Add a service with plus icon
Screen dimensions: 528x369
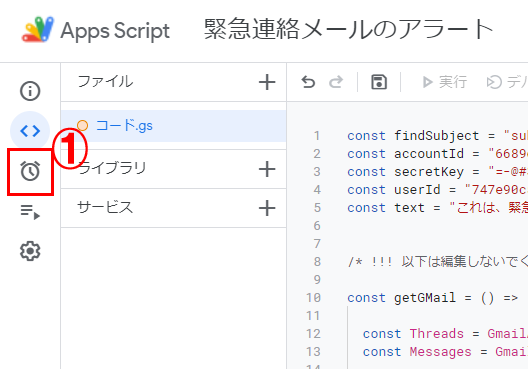[267, 208]
